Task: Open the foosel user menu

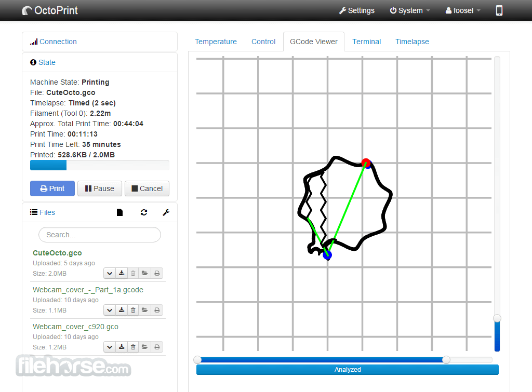Action: (463, 10)
